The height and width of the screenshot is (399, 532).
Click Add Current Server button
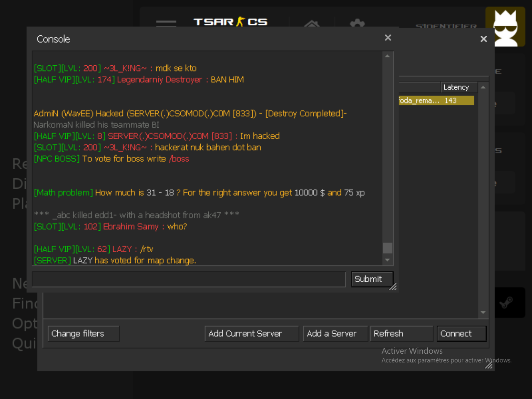click(x=251, y=334)
